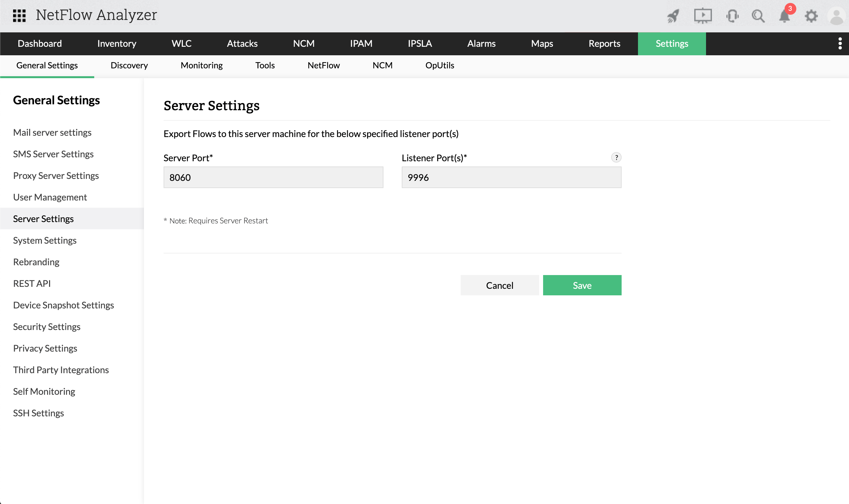Open the notifications bell with 3 alerts
This screenshot has height=504, width=849.
(x=785, y=16)
